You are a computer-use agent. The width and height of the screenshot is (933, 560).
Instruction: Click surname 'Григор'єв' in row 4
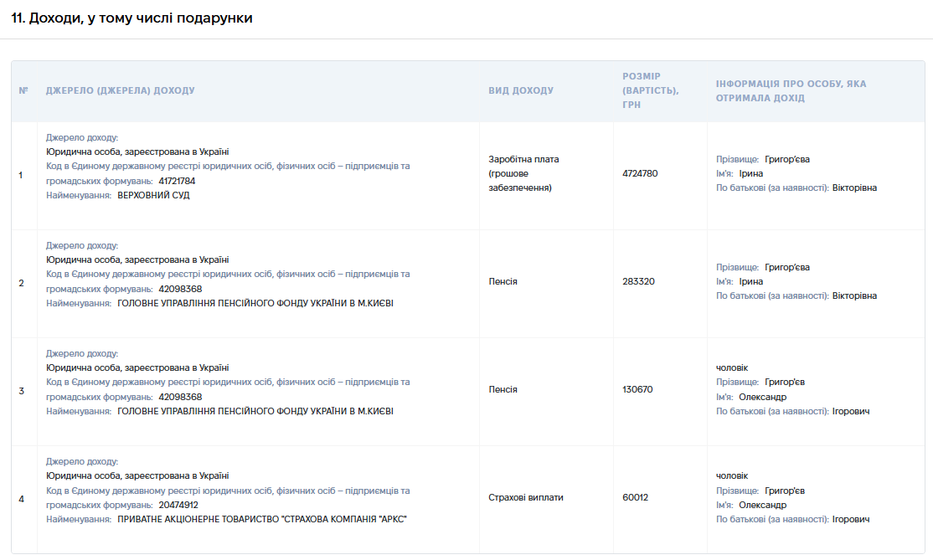tap(784, 491)
